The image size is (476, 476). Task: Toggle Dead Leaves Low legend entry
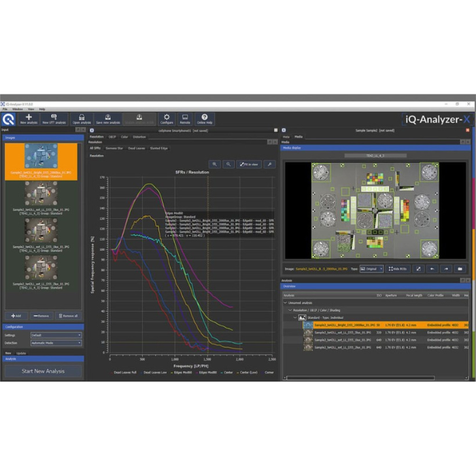tap(154, 373)
